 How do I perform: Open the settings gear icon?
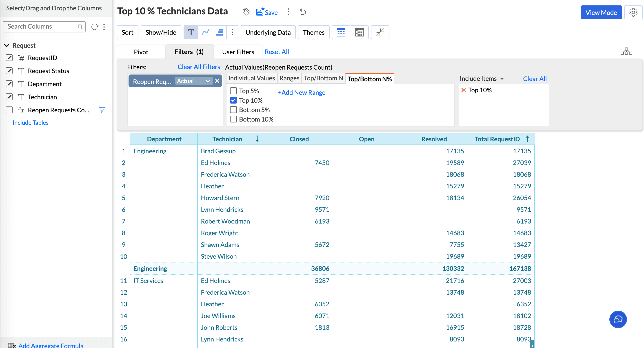click(633, 12)
